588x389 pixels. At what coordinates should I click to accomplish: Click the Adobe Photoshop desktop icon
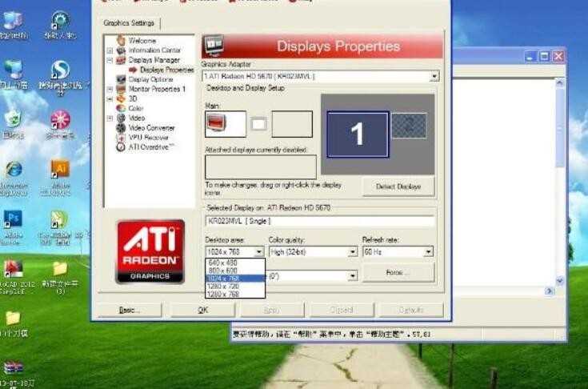(x=13, y=226)
